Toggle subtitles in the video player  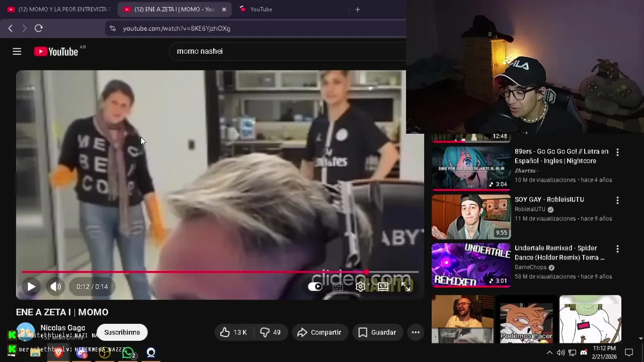pos(338,287)
